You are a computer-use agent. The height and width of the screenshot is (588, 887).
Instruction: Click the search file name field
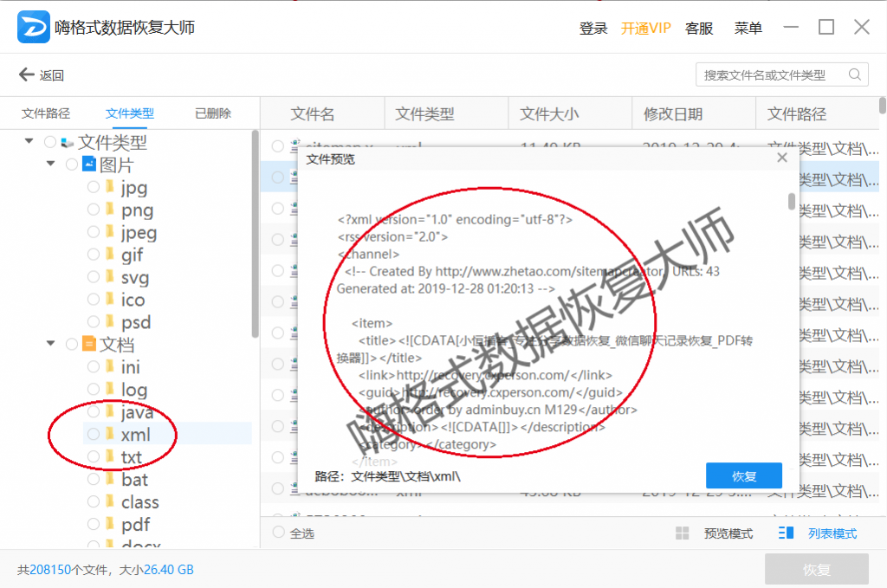point(782,74)
